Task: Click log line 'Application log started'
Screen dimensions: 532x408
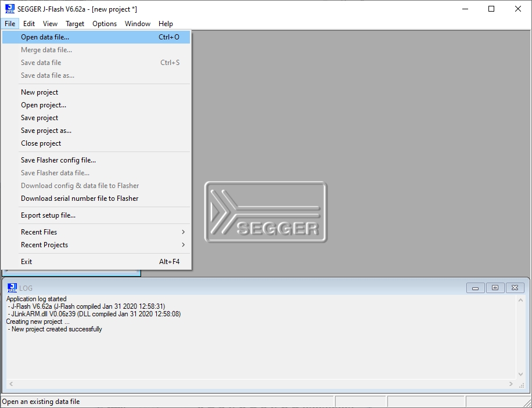Action: [37, 299]
